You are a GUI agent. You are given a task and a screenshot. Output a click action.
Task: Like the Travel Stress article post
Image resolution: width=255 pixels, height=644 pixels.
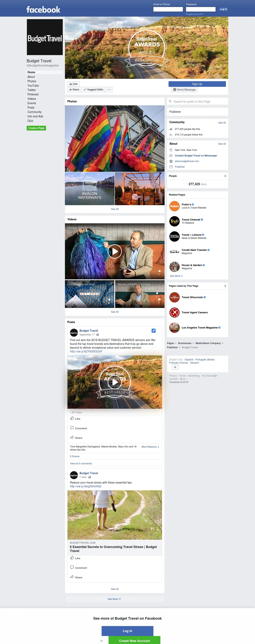pyautogui.click(x=75, y=558)
